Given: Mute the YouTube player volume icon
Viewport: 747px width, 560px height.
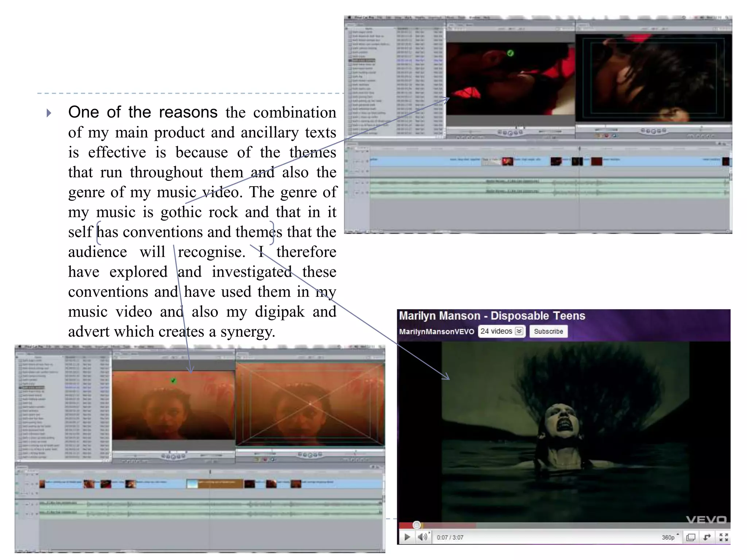Looking at the screenshot, I should (x=422, y=537).
